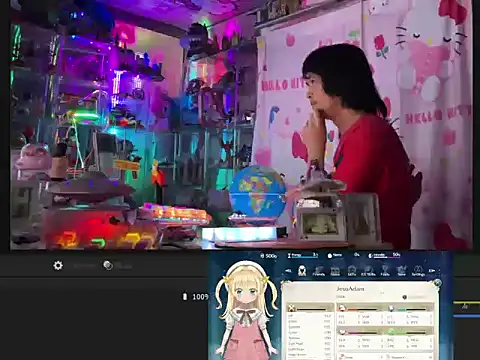
Task: Open the Friends tab in the game menu
Action: 319,271
